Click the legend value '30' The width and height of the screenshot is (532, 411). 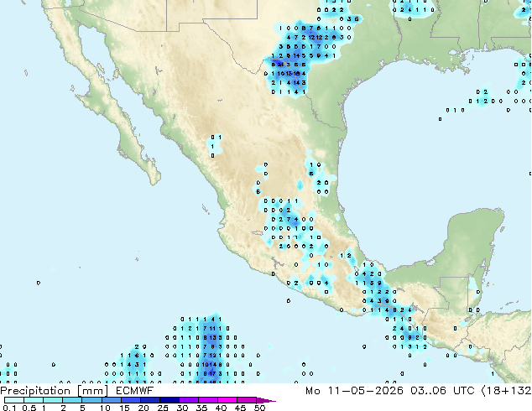(x=183, y=408)
